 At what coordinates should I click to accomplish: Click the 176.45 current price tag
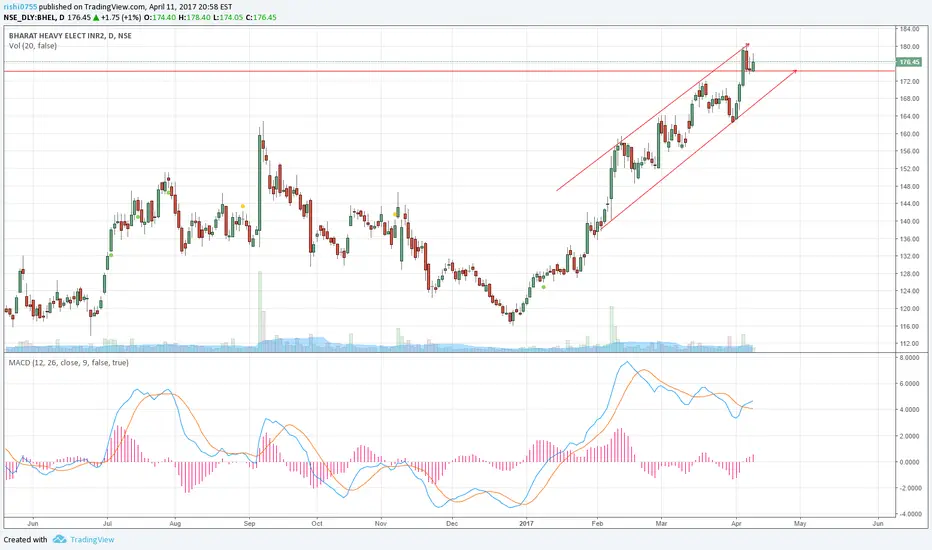[909, 62]
